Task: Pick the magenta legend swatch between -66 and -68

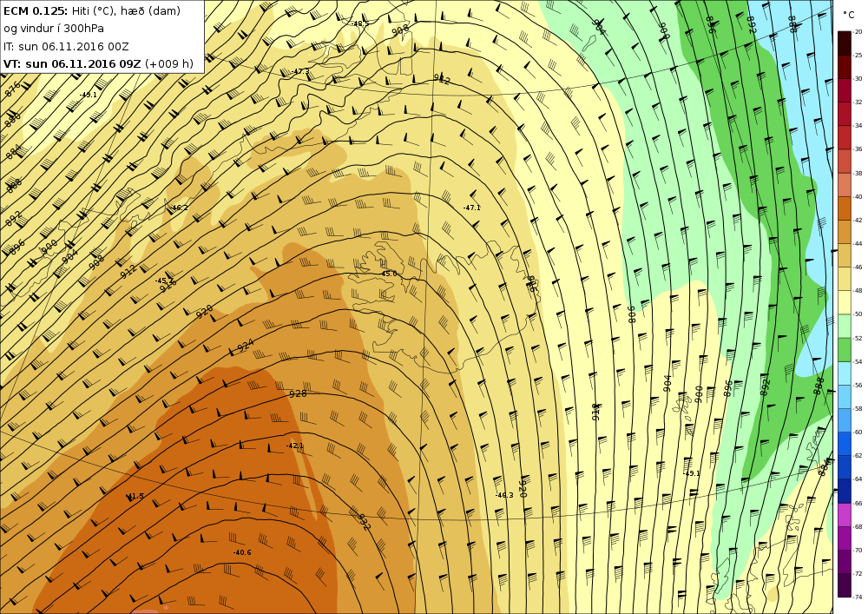Action: coord(845,515)
